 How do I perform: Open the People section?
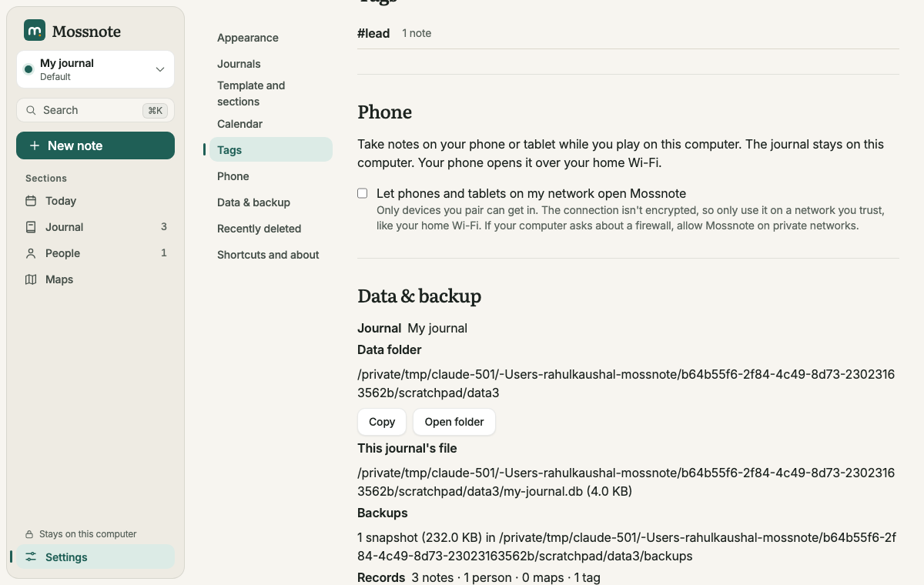coord(95,253)
